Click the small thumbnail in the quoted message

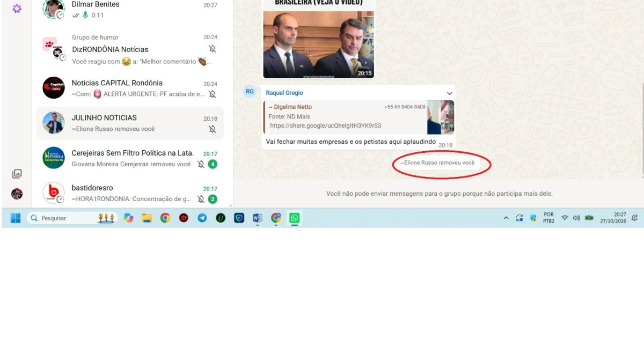coord(441,117)
